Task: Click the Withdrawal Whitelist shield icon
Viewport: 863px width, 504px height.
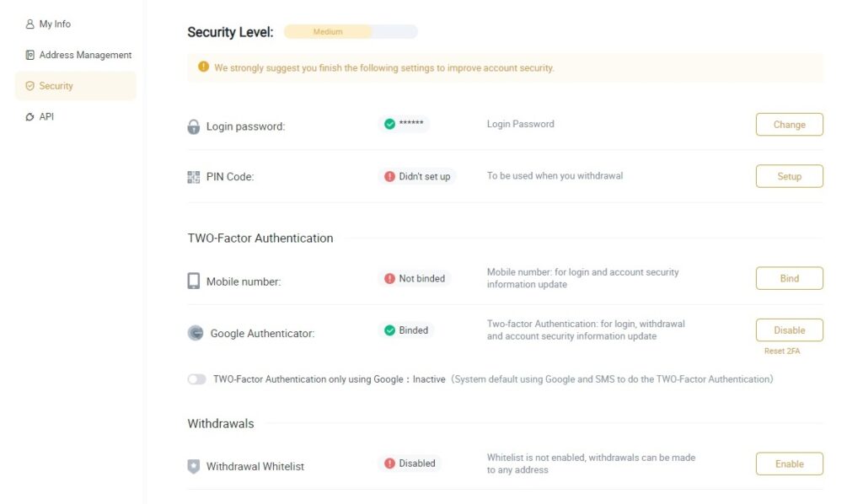Action: [x=194, y=466]
